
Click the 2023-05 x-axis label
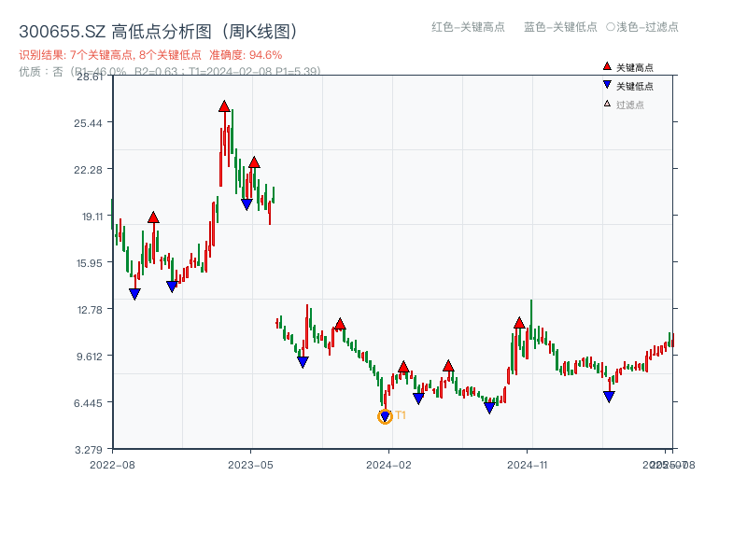[250, 464]
